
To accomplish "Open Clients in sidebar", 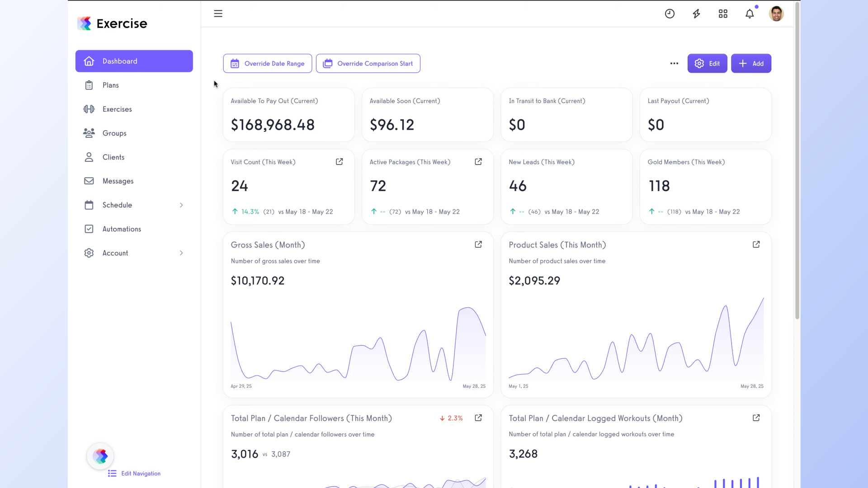I will click(134, 157).
